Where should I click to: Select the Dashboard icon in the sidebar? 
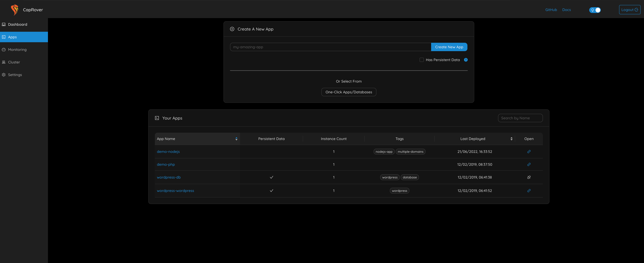[4, 24]
